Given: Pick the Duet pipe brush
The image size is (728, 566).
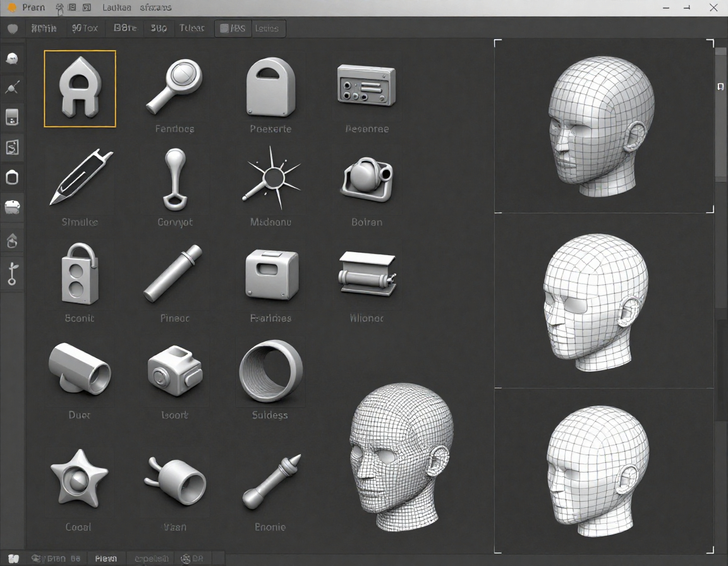Looking at the screenshot, I should [x=80, y=369].
